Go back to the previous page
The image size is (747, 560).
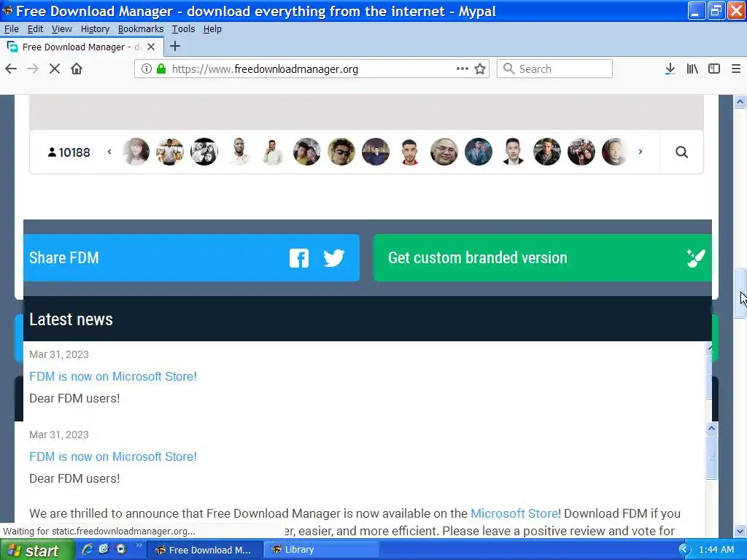click(x=11, y=69)
